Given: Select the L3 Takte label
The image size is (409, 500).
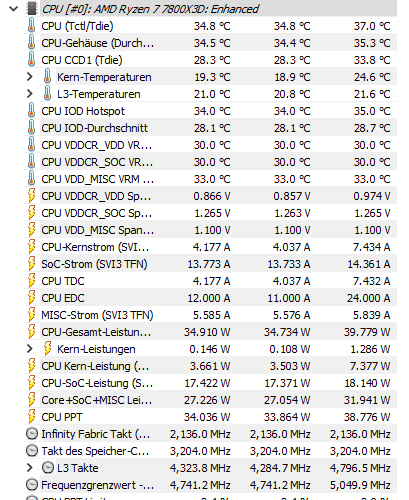Looking at the screenshot, I should tap(78, 468).
